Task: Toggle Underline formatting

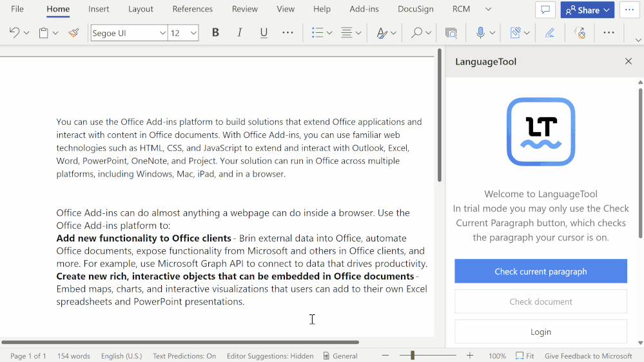Action: (264, 32)
